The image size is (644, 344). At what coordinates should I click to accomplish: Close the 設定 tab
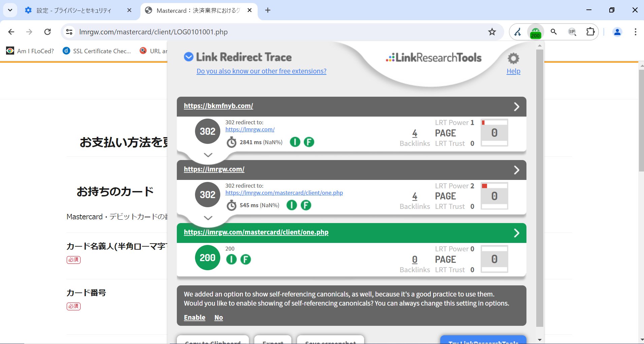(x=129, y=10)
